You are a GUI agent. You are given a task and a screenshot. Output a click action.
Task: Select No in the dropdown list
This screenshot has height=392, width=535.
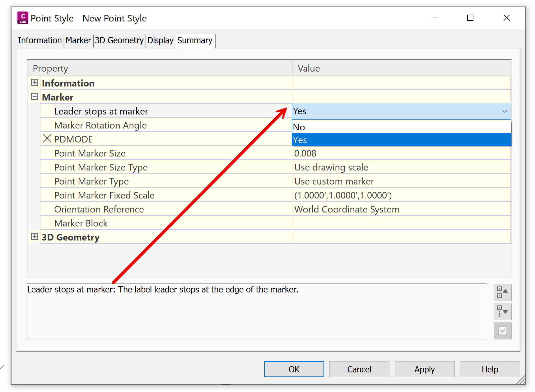point(401,127)
